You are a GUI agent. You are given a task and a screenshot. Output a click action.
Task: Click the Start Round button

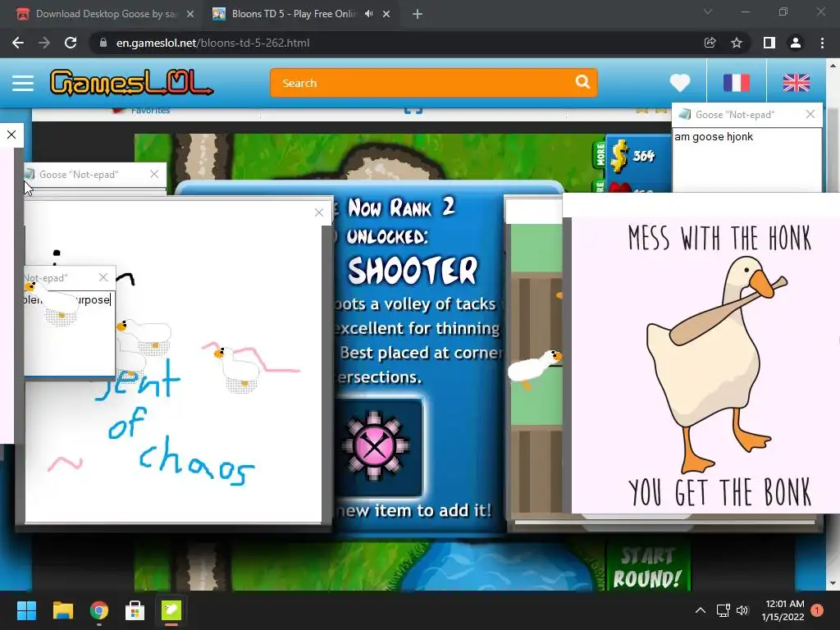pyautogui.click(x=647, y=568)
